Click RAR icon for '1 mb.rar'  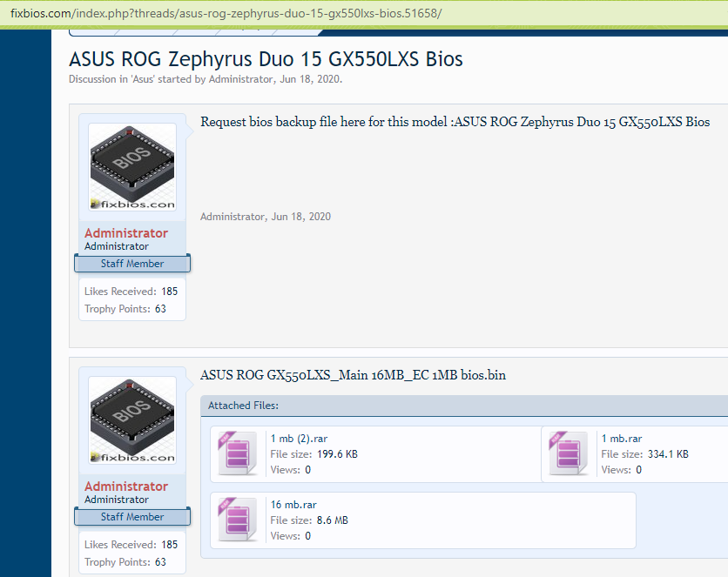coord(569,453)
